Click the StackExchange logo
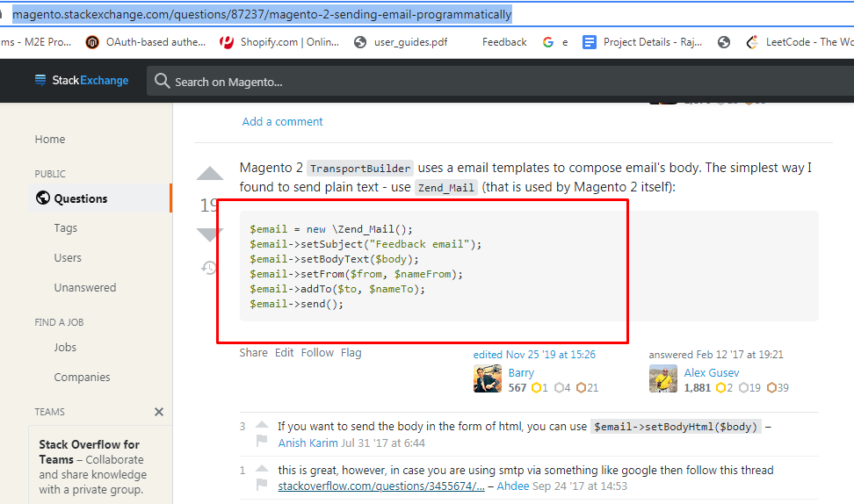Image resolution: width=854 pixels, height=504 pixels. (x=82, y=81)
